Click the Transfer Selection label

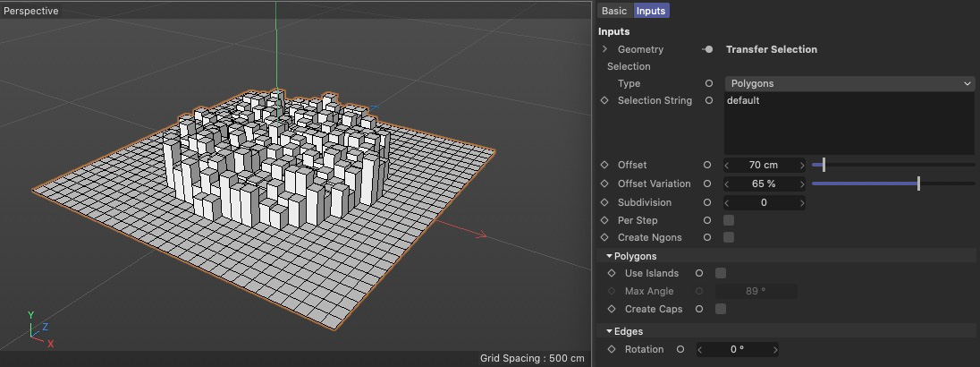click(771, 49)
